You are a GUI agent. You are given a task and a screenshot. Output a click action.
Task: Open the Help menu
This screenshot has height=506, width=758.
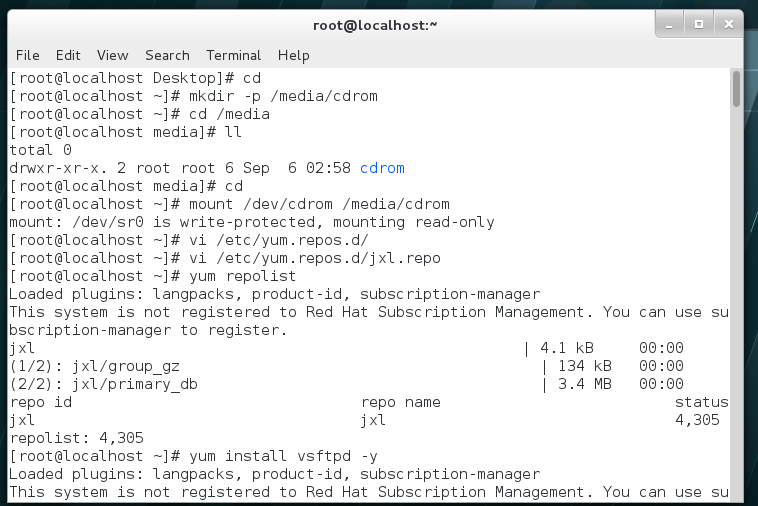[x=293, y=55]
